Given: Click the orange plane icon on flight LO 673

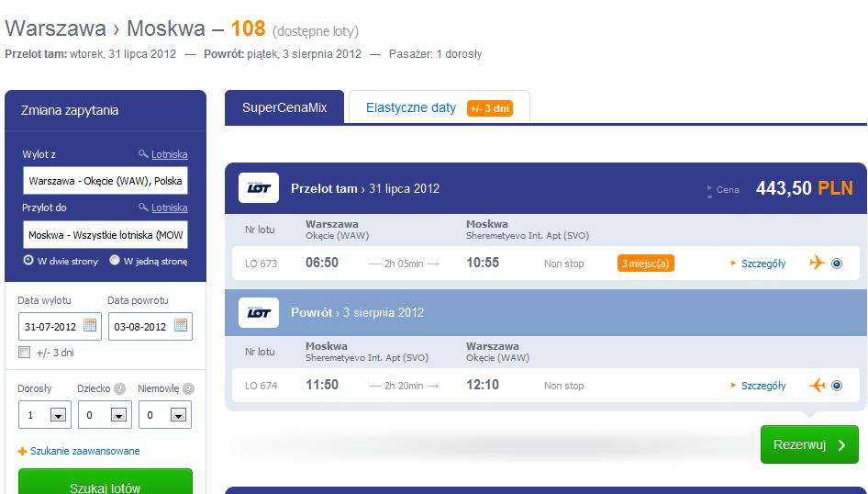Looking at the screenshot, I should 817,263.
